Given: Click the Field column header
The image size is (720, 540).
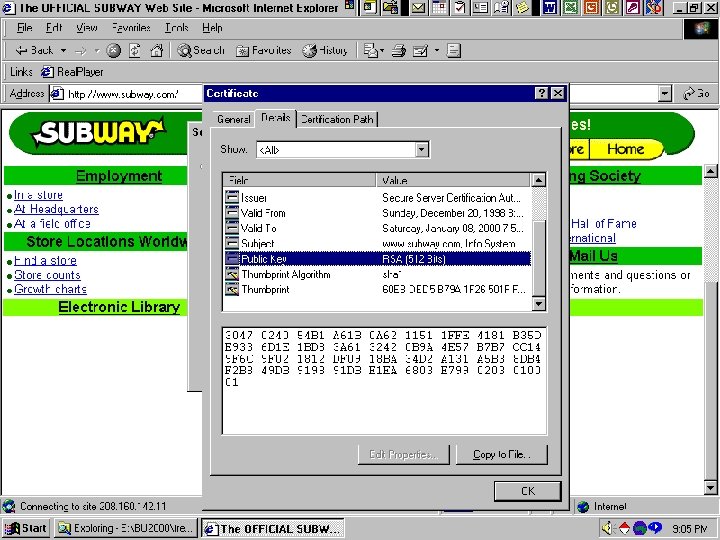Looking at the screenshot, I should pyautogui.click(x=299, y=180).
